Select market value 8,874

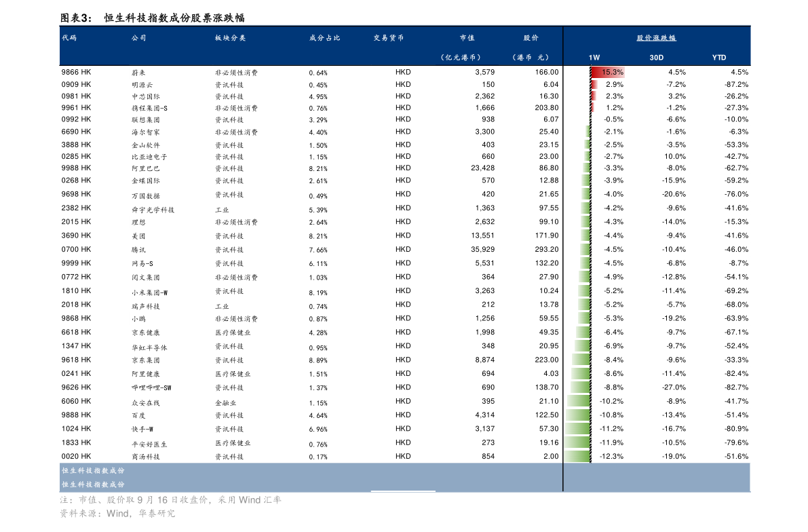pyautogui.click(x=485, y=360)
